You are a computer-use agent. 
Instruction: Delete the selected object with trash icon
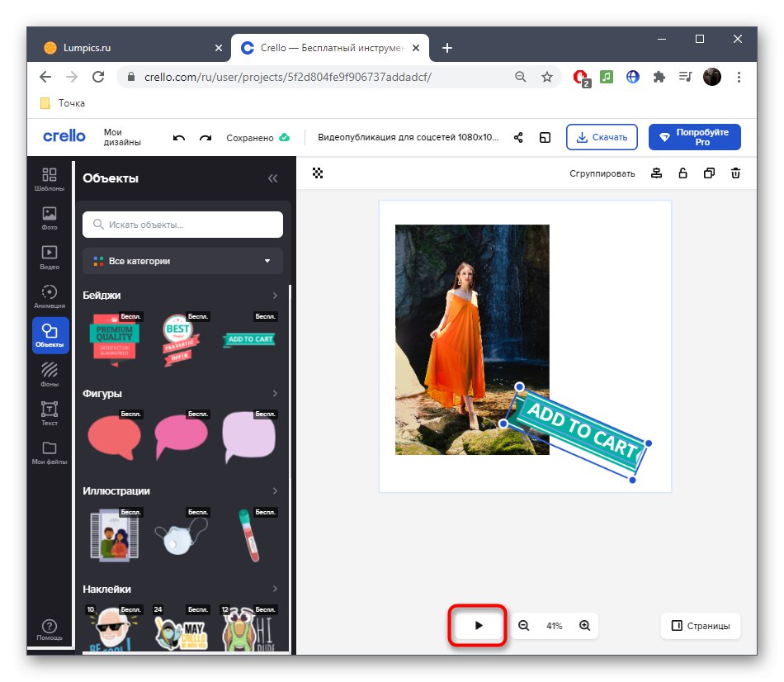coord(735,173)
